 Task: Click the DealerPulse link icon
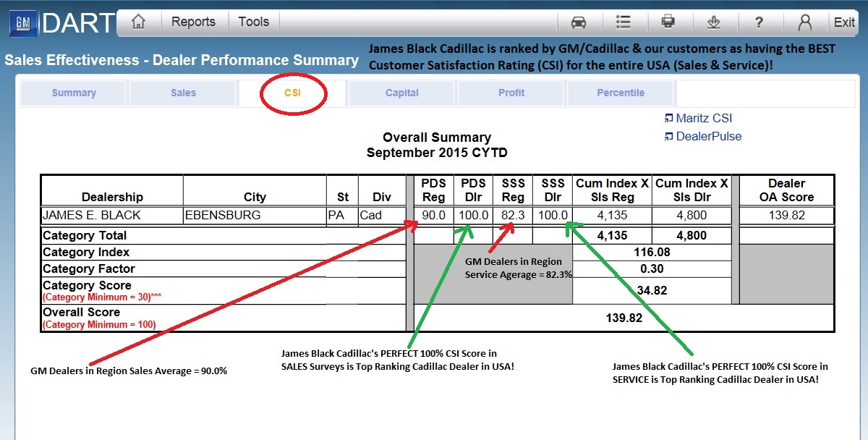point(668,136)
